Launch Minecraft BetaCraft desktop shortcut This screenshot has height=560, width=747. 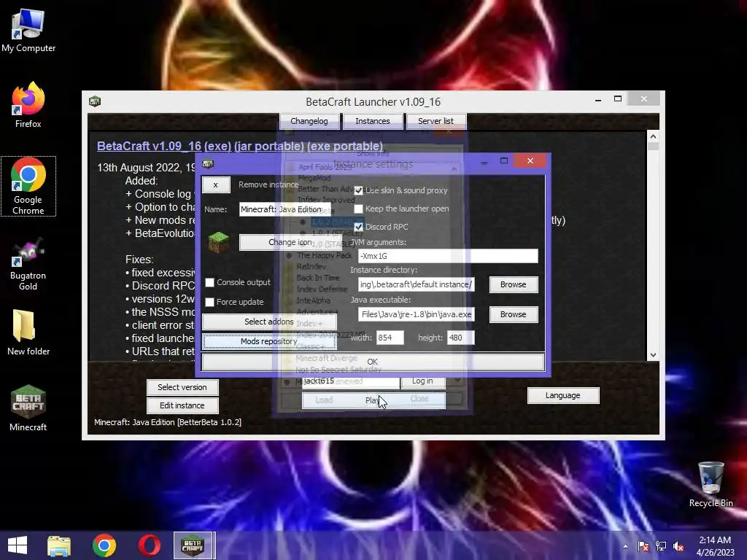(x=28, y=408)
